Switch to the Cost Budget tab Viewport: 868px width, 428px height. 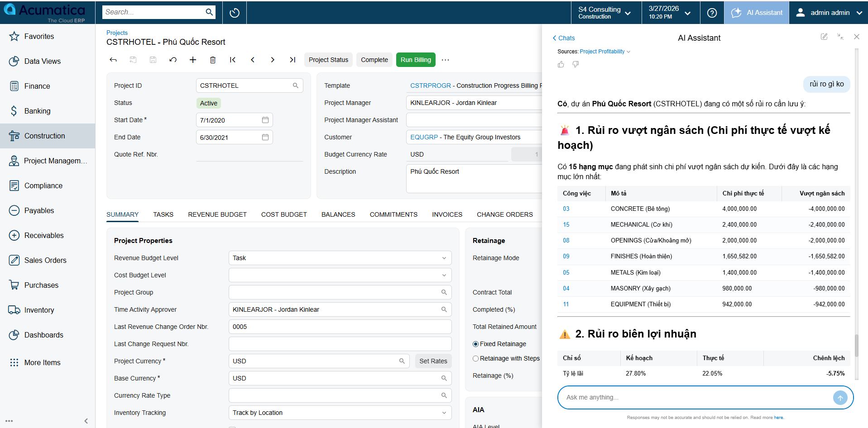(x=284, y=214)
